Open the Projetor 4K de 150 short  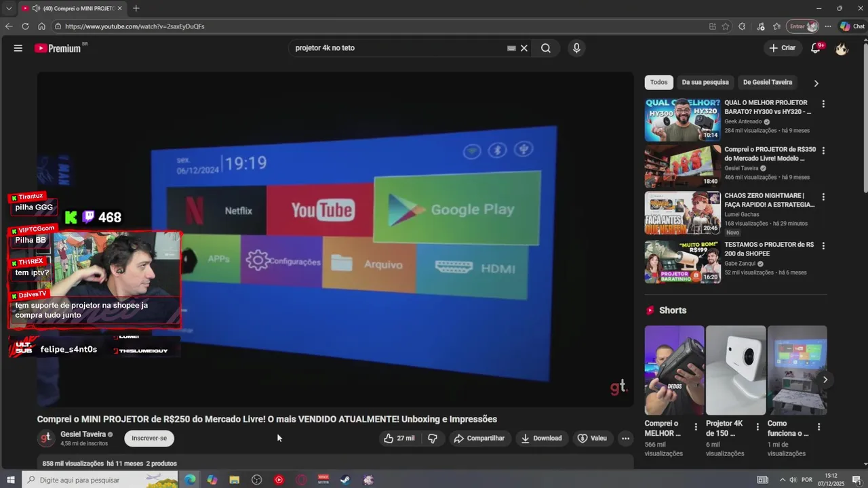click(x=736, y=370)
